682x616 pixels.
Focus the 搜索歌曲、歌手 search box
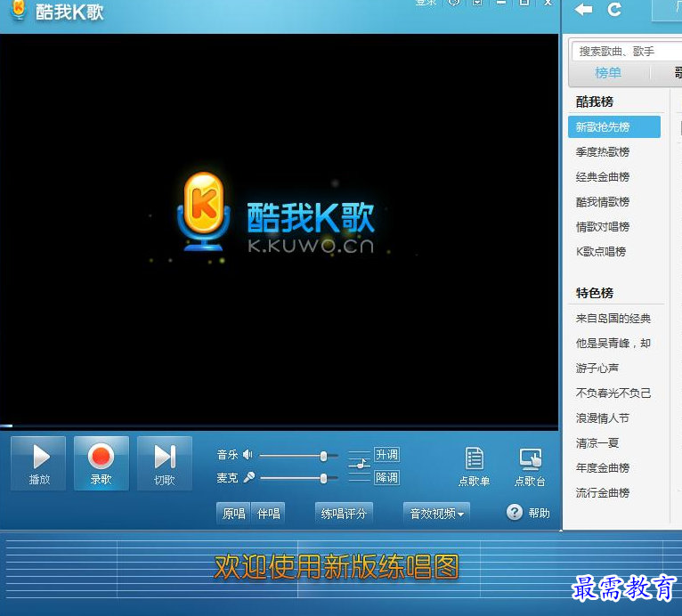point(626,52)
